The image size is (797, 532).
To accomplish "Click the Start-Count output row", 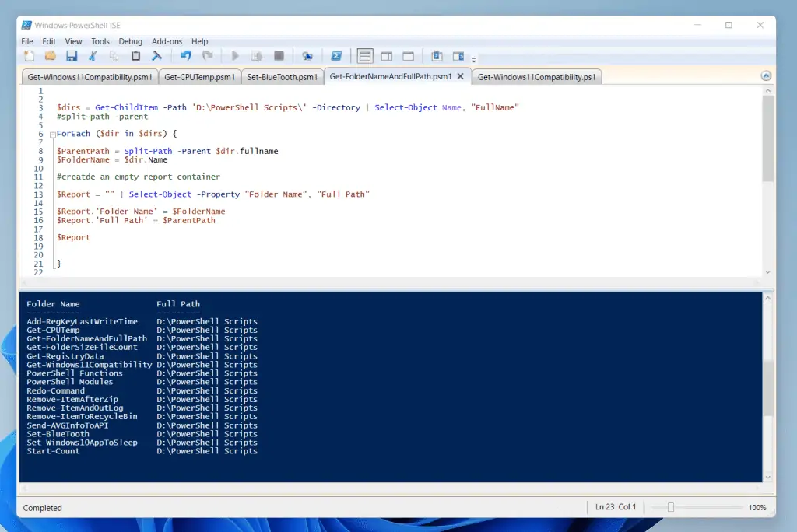I will (142, 451).
